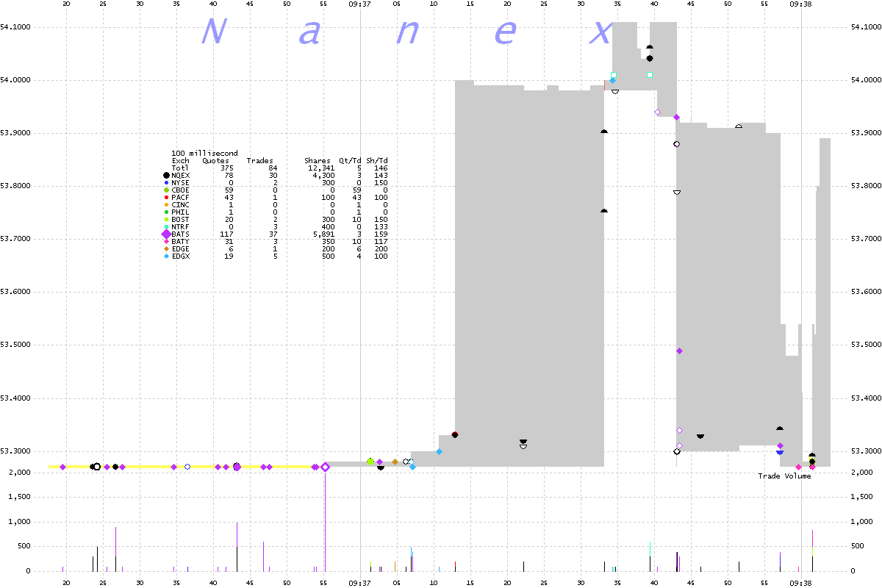Click the "NQEX" exchange label
The width and height of the screenshot is (882, 588).
click(x=180, y=176)
